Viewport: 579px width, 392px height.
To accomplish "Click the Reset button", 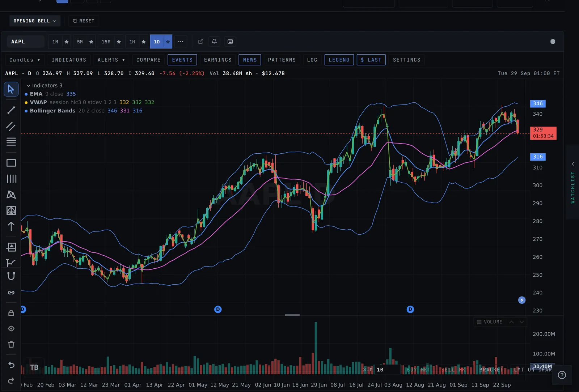I will tap(84, 21).
